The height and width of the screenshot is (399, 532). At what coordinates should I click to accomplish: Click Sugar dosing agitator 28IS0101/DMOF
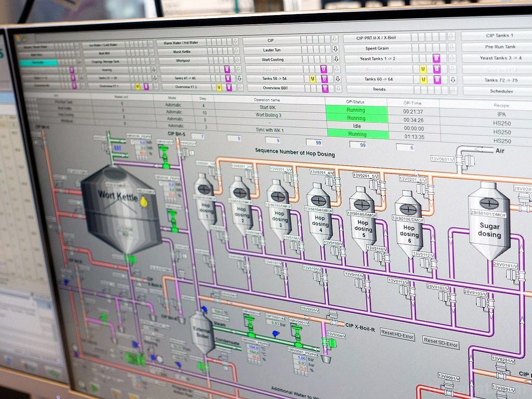tap(489, 203)
